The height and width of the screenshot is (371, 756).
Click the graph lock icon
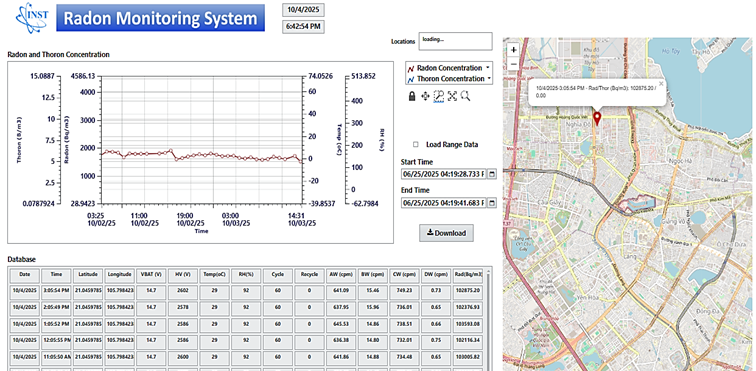412,96
